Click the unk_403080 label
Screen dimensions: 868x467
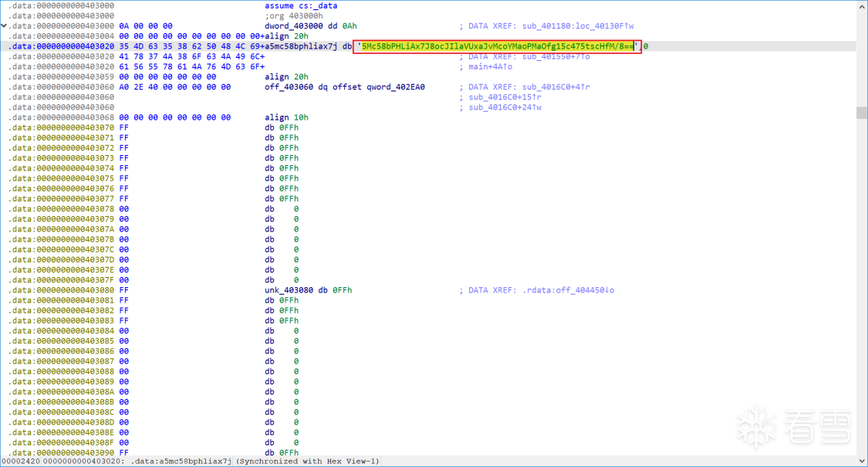289,290
